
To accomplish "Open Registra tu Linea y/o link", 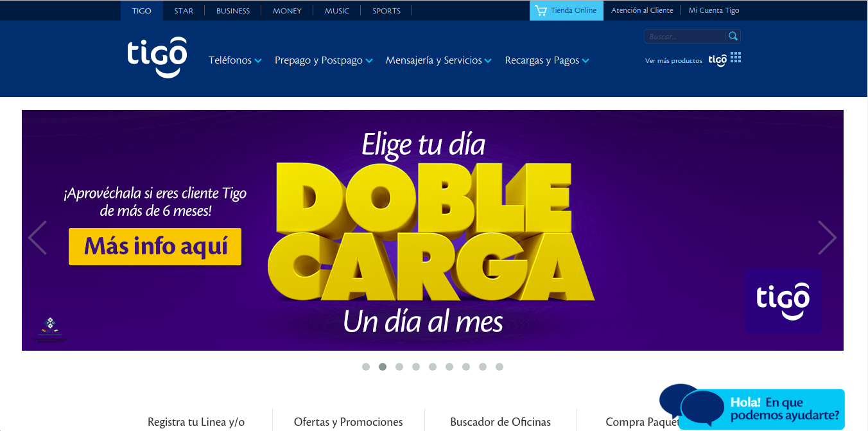I will coord(196,422).
